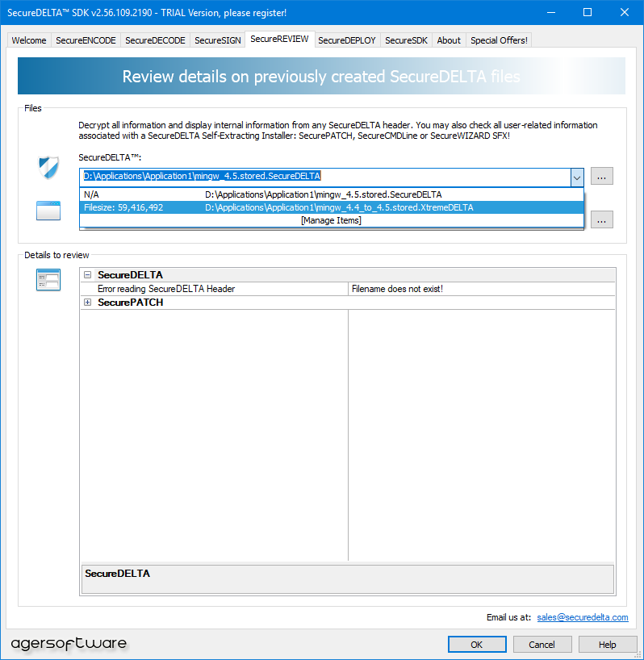
Task: Choose the mingw_4.5.stored.SecureDELTA N/A list entry
Action: pos(331,194)
